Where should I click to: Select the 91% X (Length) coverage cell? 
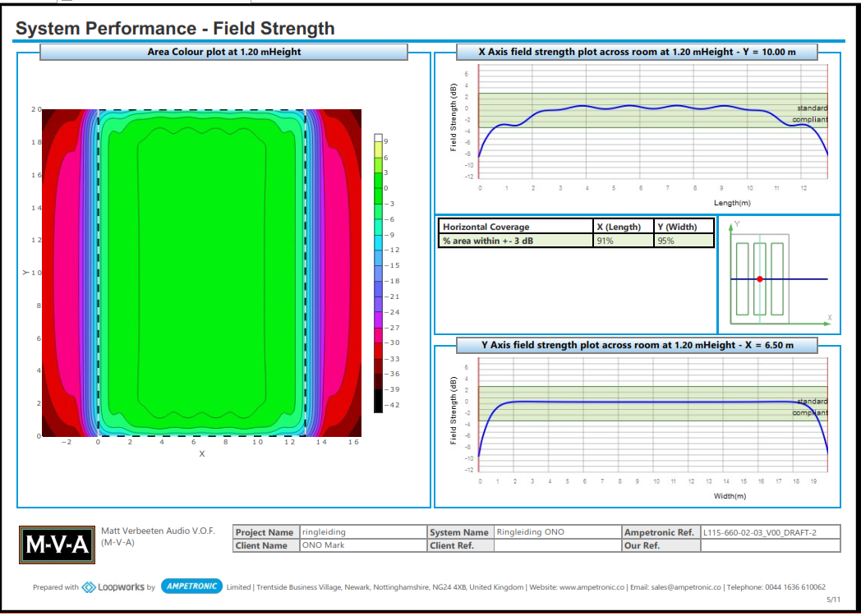click(x=623, y=241)
